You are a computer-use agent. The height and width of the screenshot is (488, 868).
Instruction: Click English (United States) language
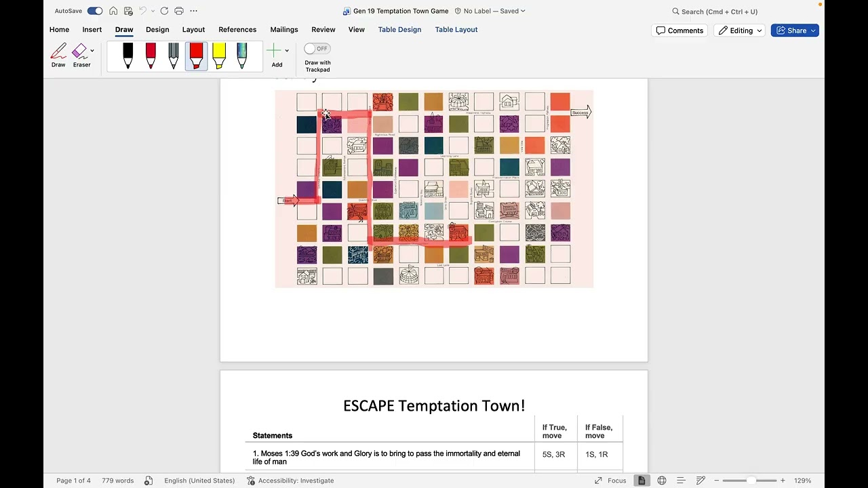tap(199, 481)
